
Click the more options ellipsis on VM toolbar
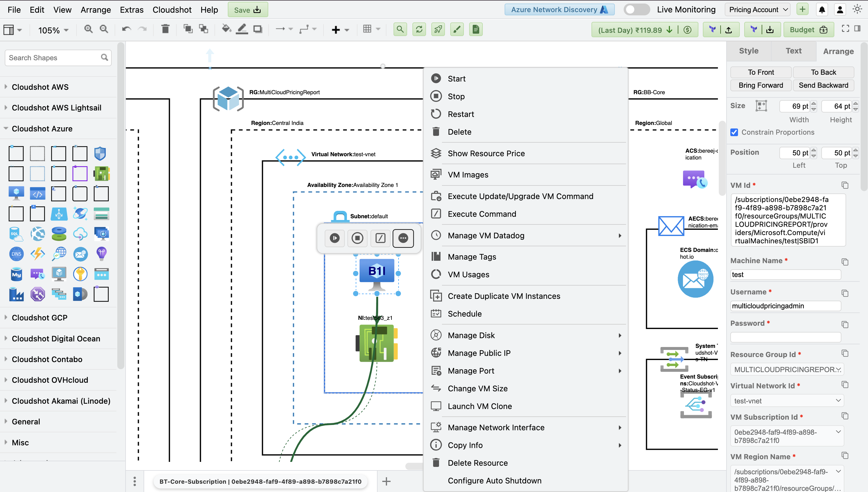click(x=403, y=238)
